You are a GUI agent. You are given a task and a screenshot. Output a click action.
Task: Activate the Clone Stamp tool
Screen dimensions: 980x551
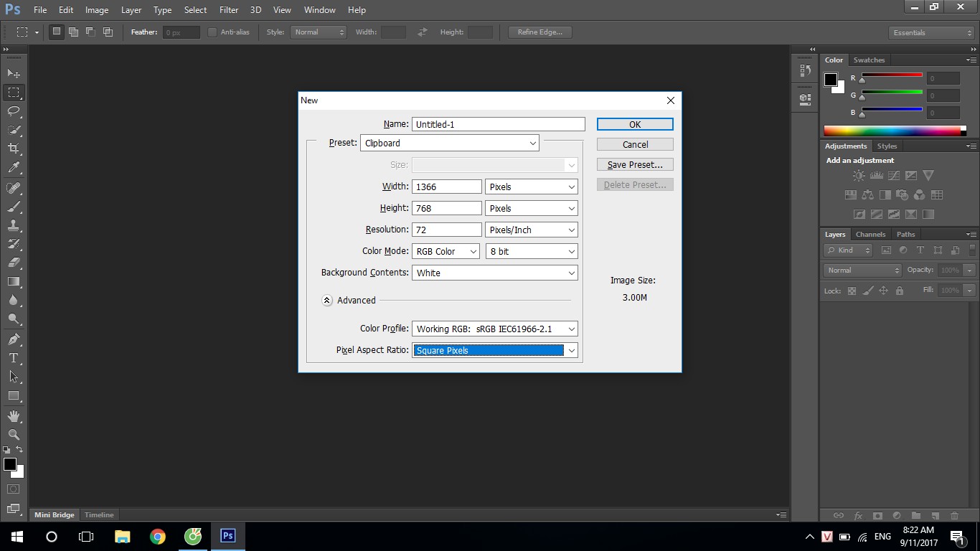coord(14,225)
